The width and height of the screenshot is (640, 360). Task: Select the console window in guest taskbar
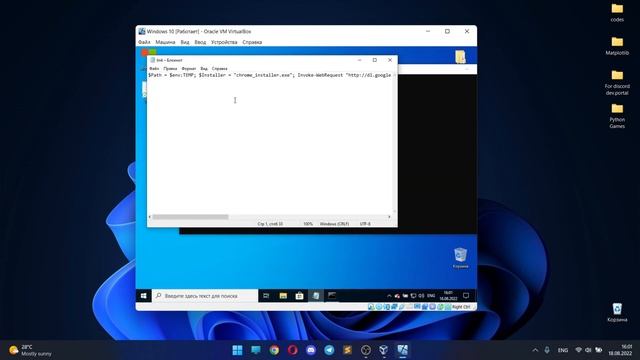pos(332,296)
